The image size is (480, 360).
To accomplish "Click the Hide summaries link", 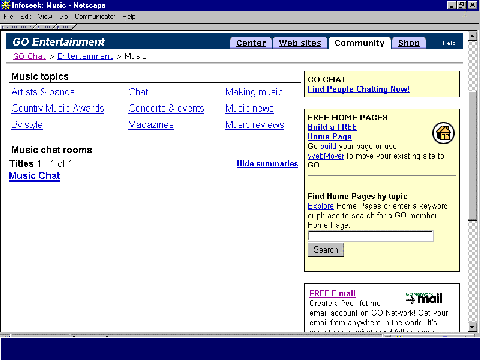I will 267,163.
